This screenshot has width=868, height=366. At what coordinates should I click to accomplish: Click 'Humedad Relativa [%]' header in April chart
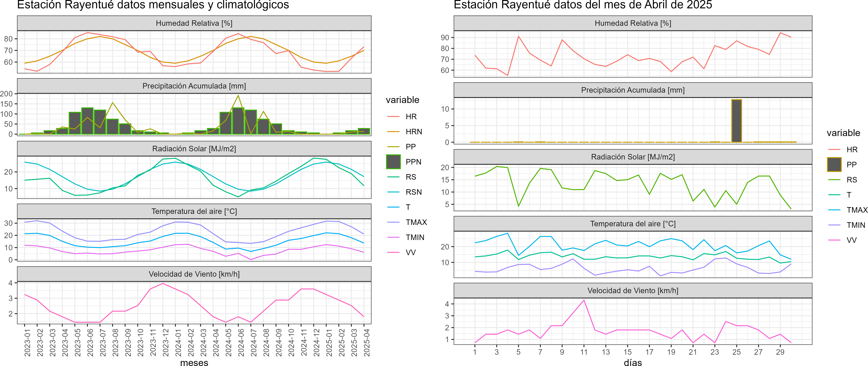[633, 23]
